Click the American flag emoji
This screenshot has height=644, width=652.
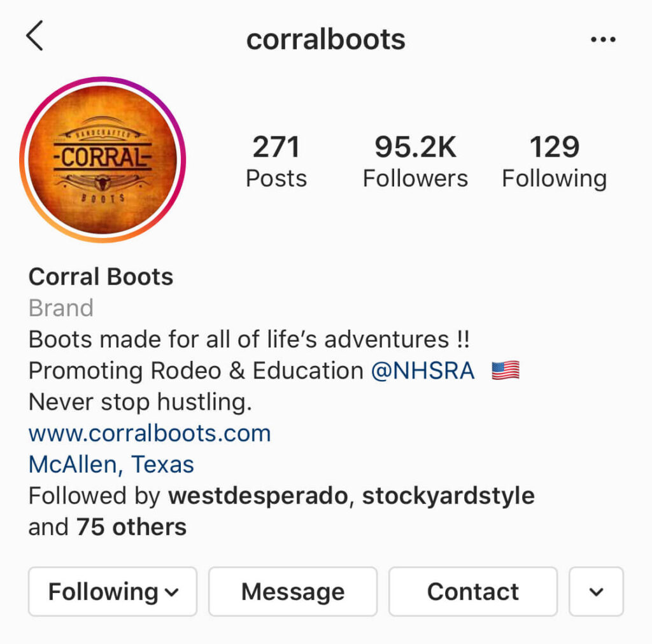(x=505, y=370)
